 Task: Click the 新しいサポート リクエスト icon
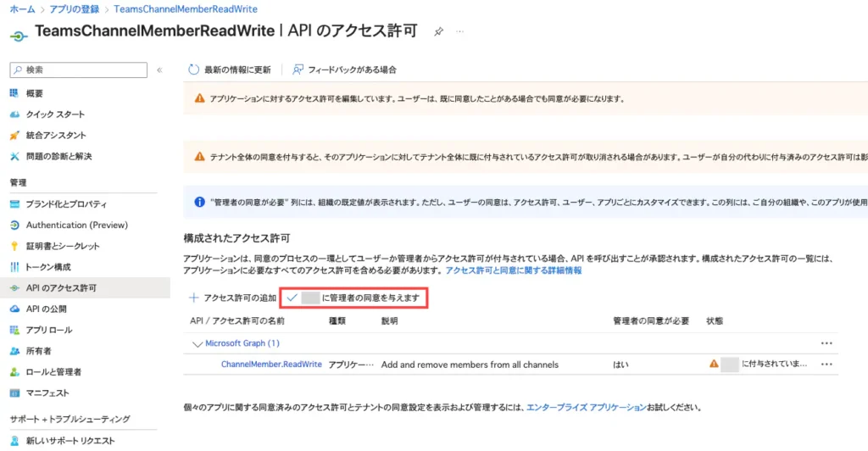pos(14,441)
